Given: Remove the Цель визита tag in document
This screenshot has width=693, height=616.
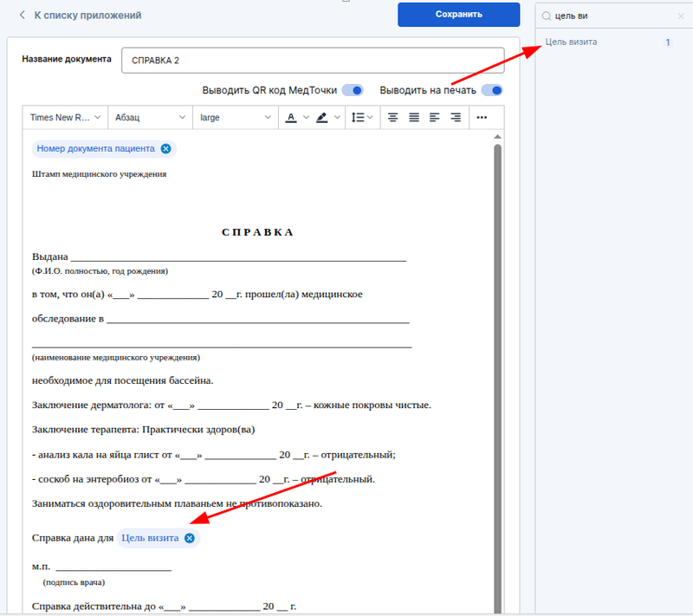Looking at the screenshot, I should pos(190,538).
